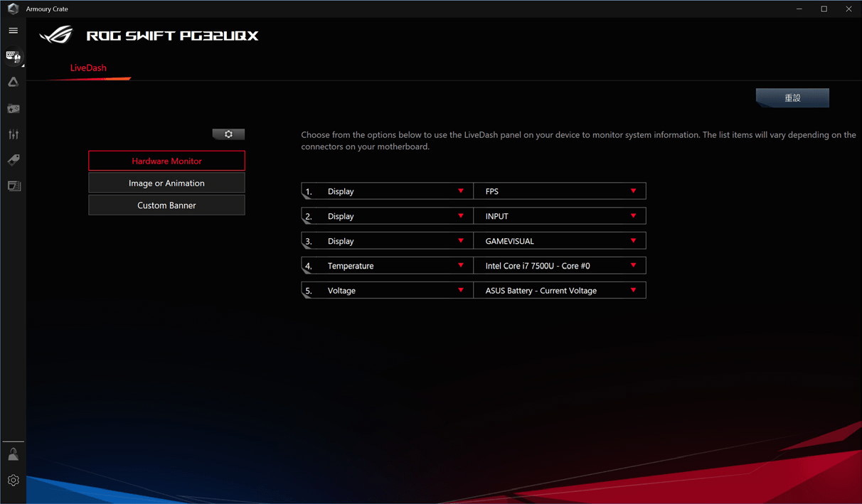Select the Custom Banner mode
This screenshot has height=504, width=862.
(166, 205)
